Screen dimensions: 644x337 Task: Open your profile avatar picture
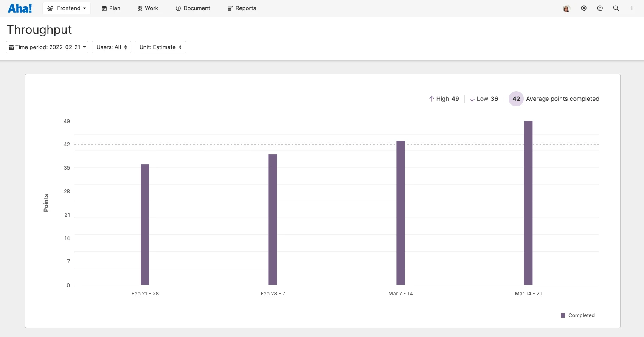coord(567,8)
